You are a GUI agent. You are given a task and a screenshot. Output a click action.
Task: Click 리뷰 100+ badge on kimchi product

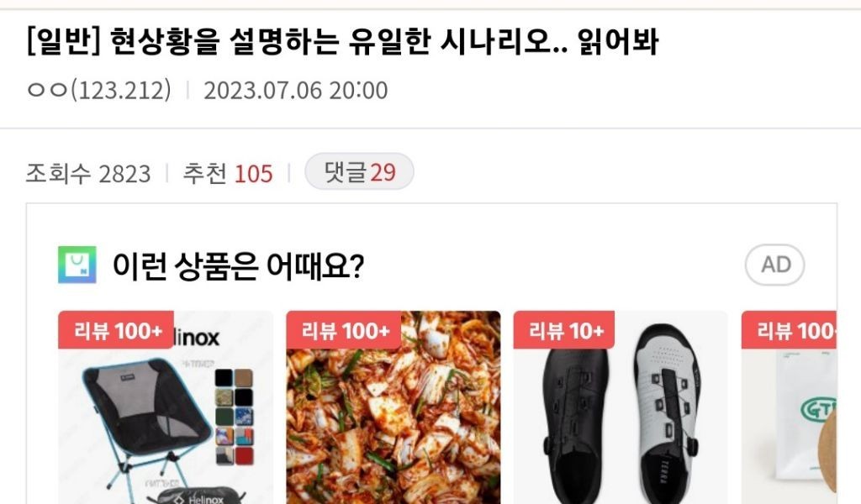344,330
